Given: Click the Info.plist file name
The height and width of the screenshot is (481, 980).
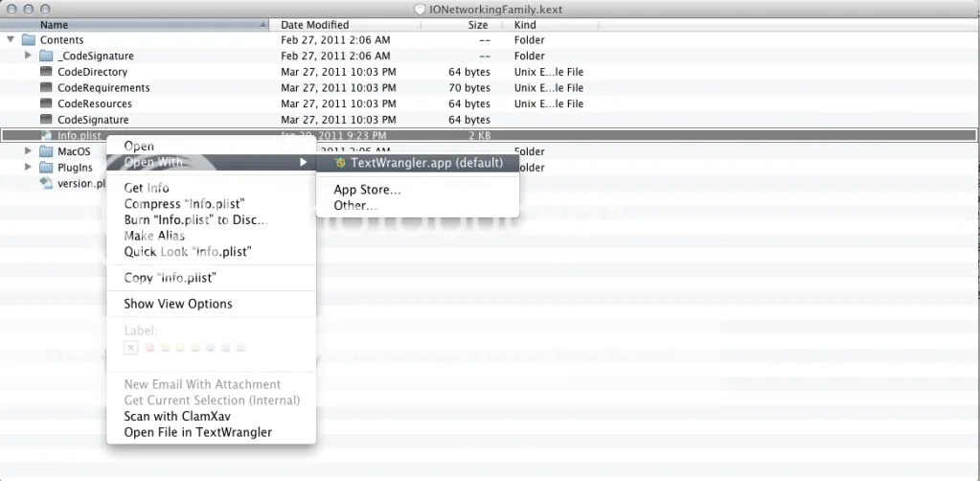Looking at the screenshot, I should [x=80, y=135].
